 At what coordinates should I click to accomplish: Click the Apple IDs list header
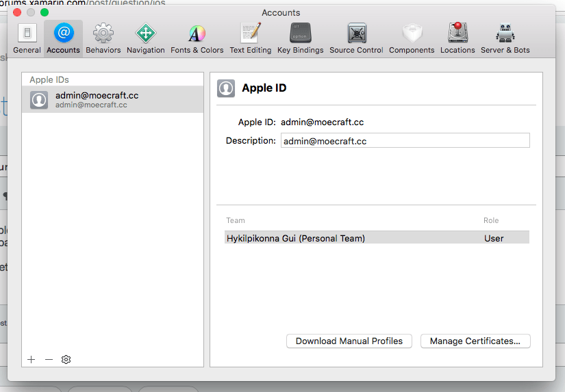coord(49,79)
